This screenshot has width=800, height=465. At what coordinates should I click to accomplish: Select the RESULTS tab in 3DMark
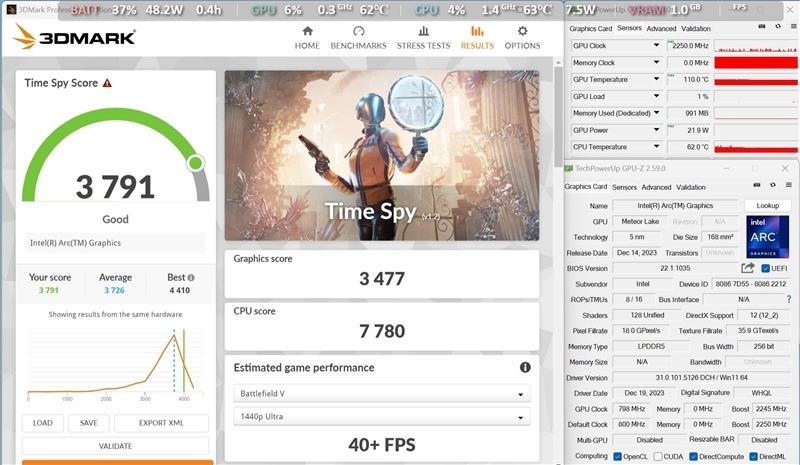coord(476,37)
